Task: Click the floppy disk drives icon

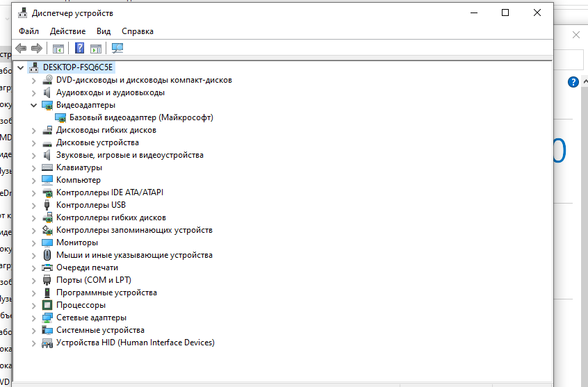Action: (x=47, y=130)
